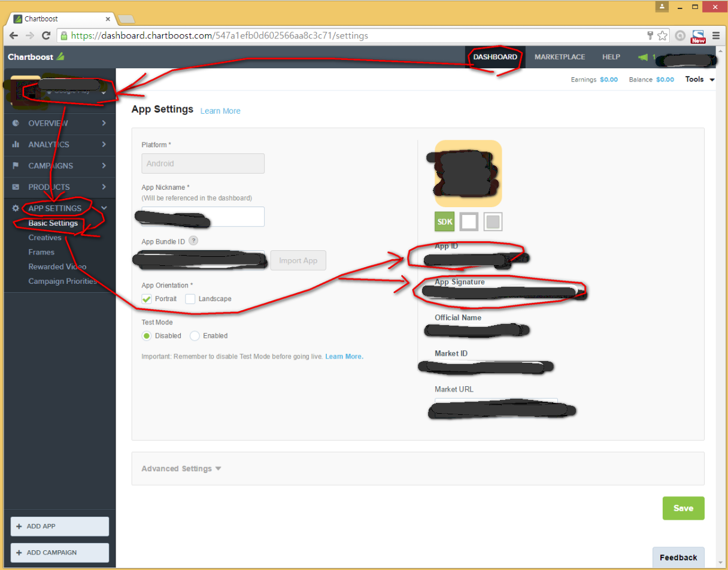
Task: Expand Analytics using its chevron
Action: (x=104, y=144)
